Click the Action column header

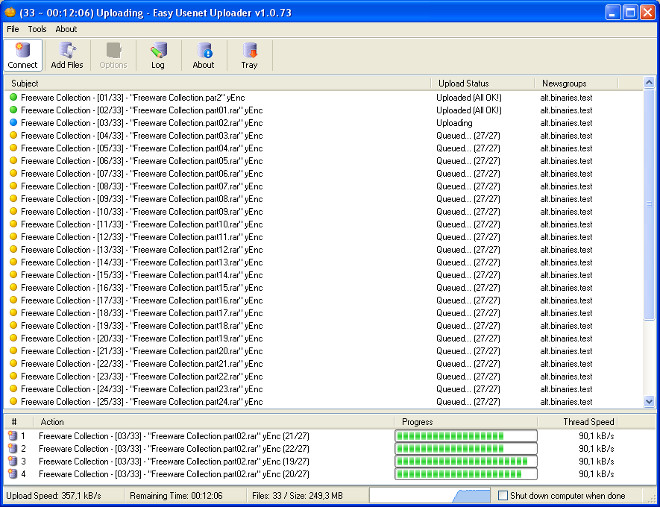coord(214,422)
